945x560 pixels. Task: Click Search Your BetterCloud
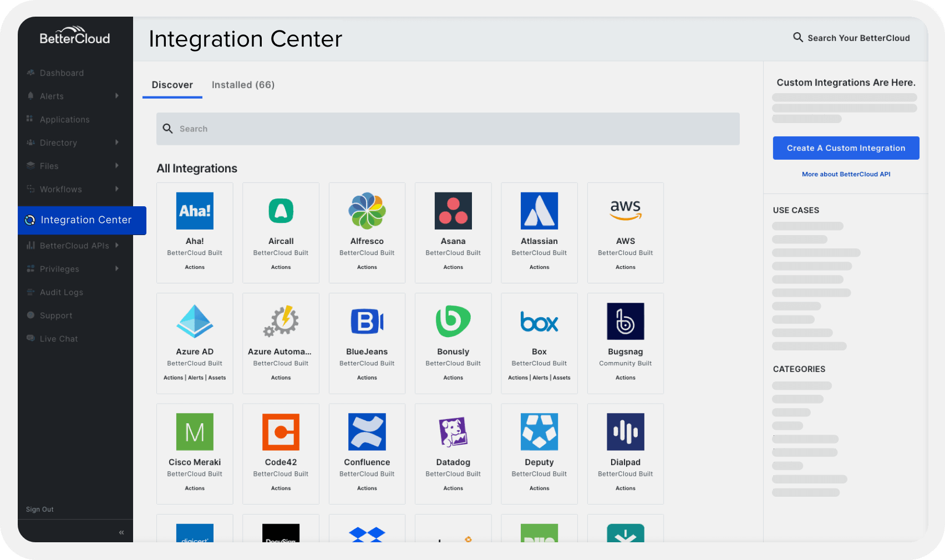click(x=858, y=38)
